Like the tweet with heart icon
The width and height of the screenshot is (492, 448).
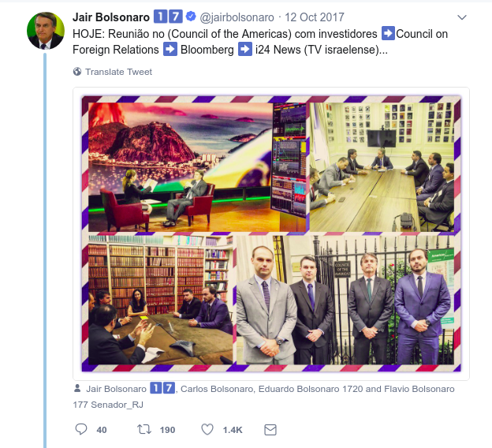pyautogui.click(x=207, y=429)
